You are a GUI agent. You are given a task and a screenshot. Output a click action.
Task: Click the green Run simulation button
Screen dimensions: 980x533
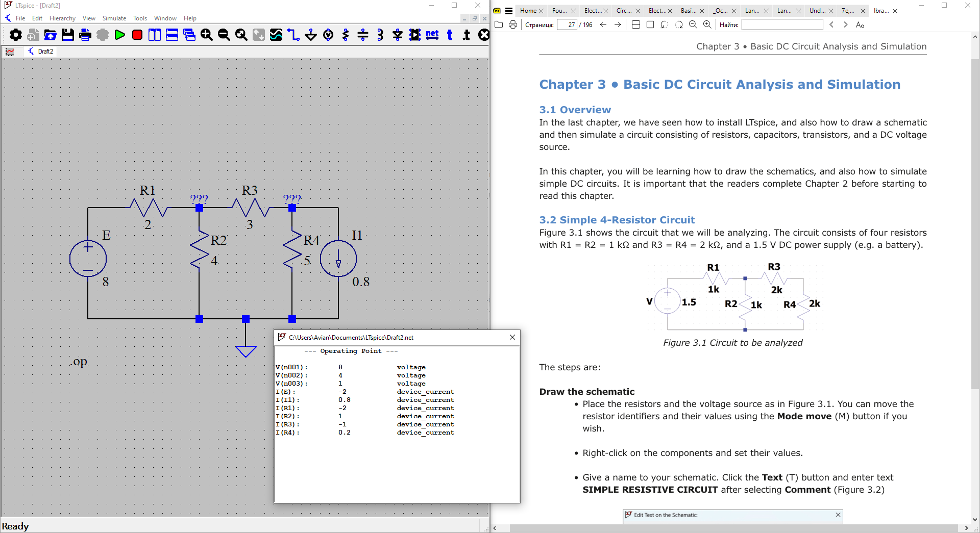click(119, 35)
